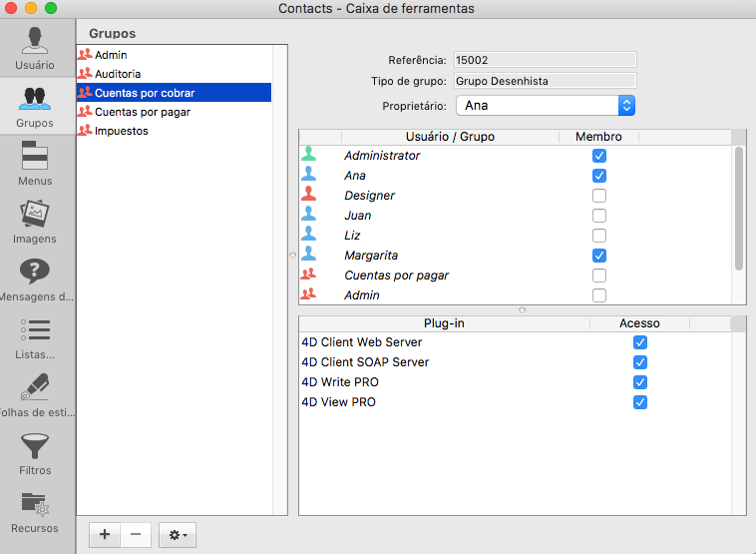
Task: Click the 4D Write PRO plug-in row text
Action: click(340, 382)
